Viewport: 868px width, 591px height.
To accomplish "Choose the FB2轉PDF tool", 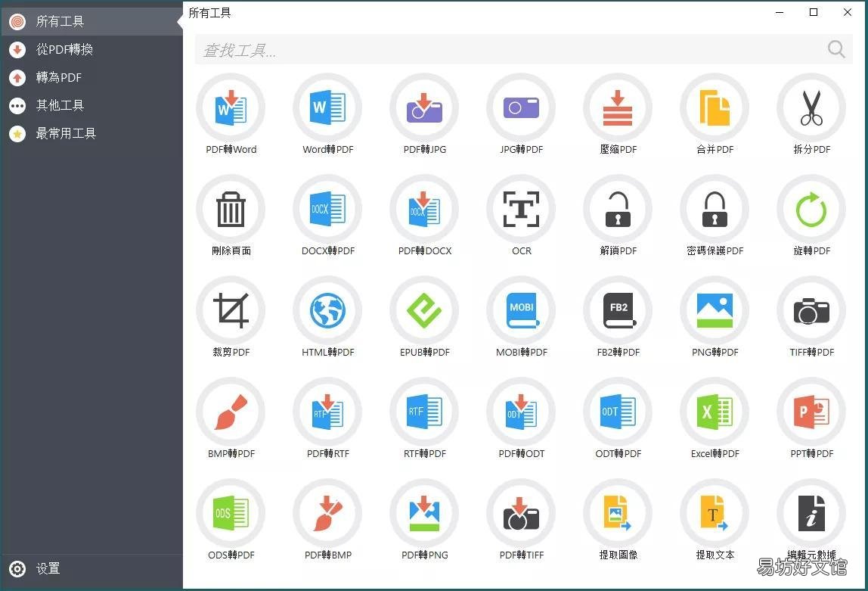I will [618, 311].
